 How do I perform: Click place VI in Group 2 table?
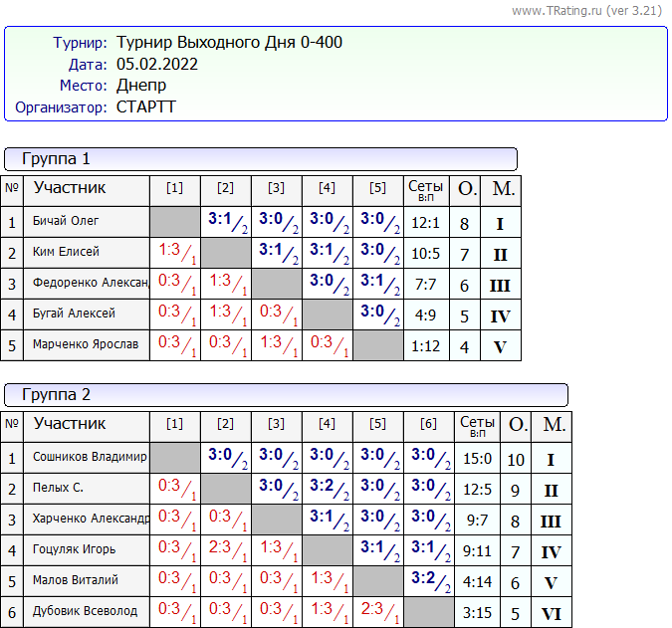click(551, 613)
